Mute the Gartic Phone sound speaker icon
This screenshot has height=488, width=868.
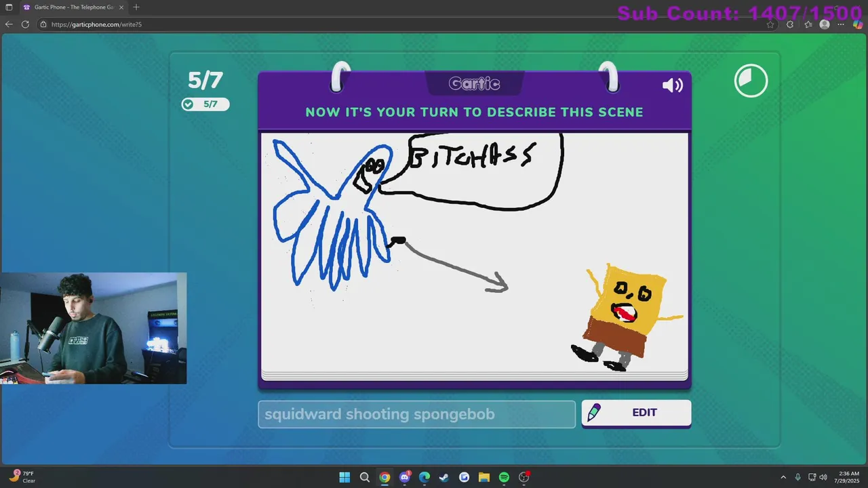pyautogui.click(x=672, y=85)
